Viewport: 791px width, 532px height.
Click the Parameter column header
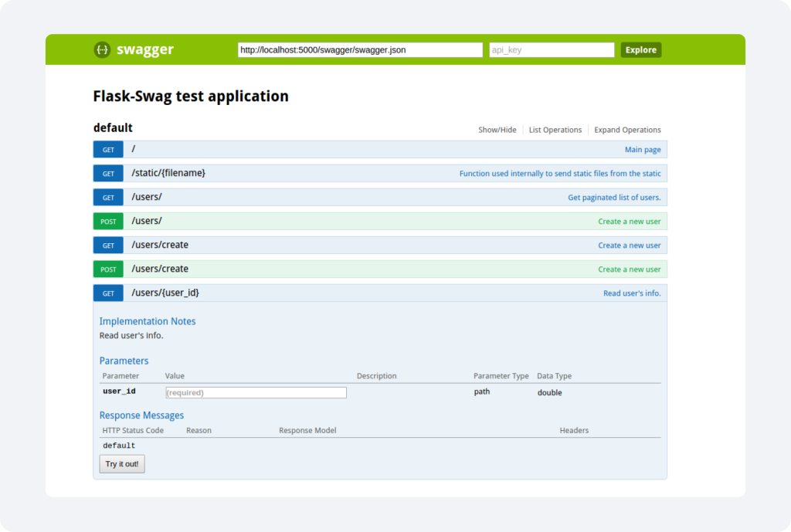[x=121, y=376]
